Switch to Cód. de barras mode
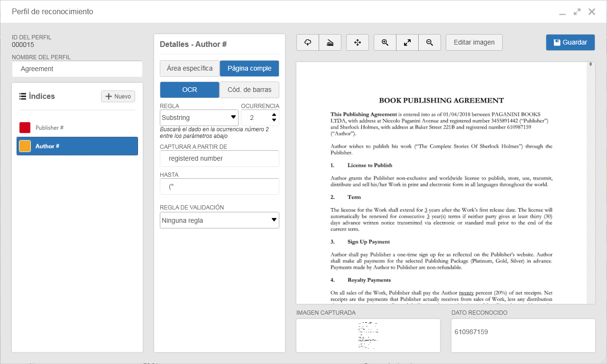Screen dimensions: 607x364 [249, 90]
